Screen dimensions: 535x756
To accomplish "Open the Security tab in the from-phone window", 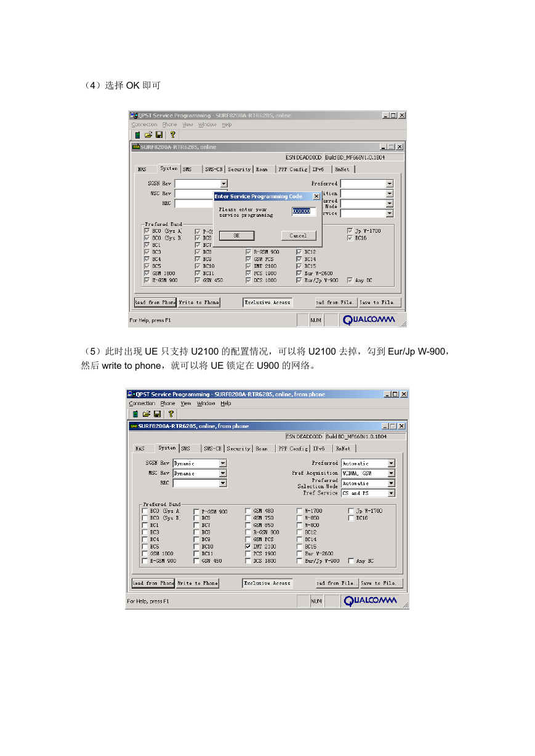I will tap(238, 449).
